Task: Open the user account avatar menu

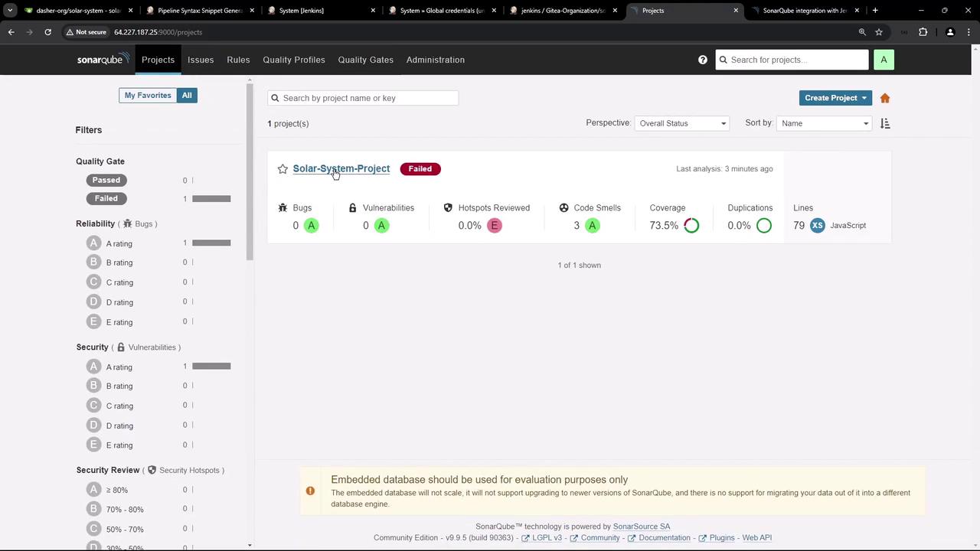Action: click(x=884, y=60)
